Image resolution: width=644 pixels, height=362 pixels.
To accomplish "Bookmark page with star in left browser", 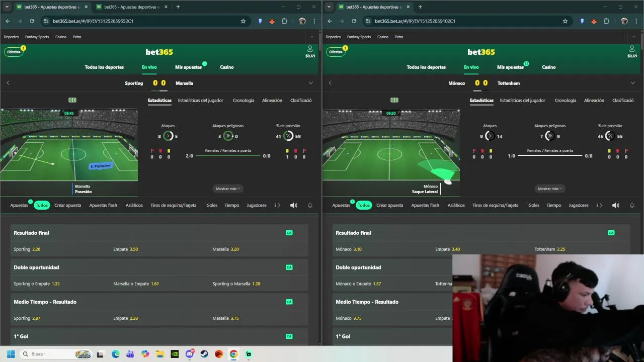I will pyautogui.click(x=243, y=21).
